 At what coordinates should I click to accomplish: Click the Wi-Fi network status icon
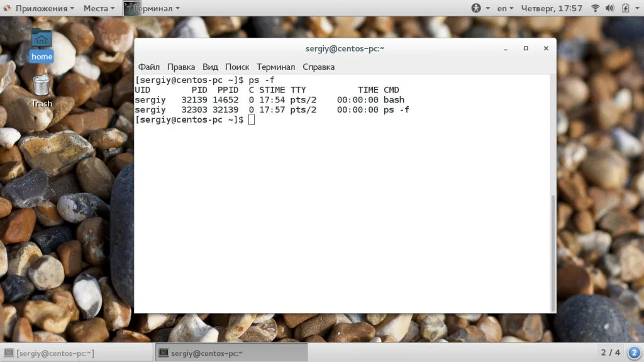(595, 8)
